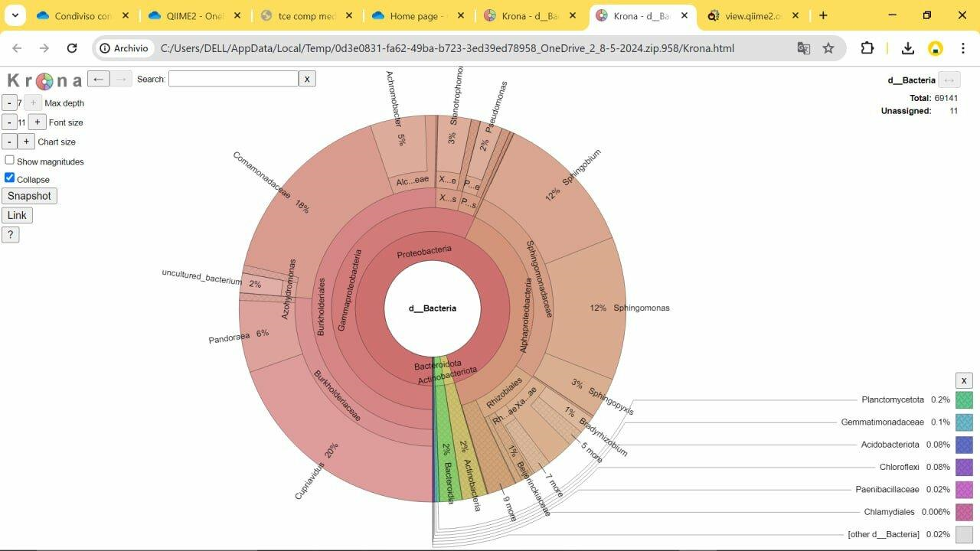Screen dimensions: 980x551
Task: Click inside the Krona Search box
Action: [x=234, y=79]
